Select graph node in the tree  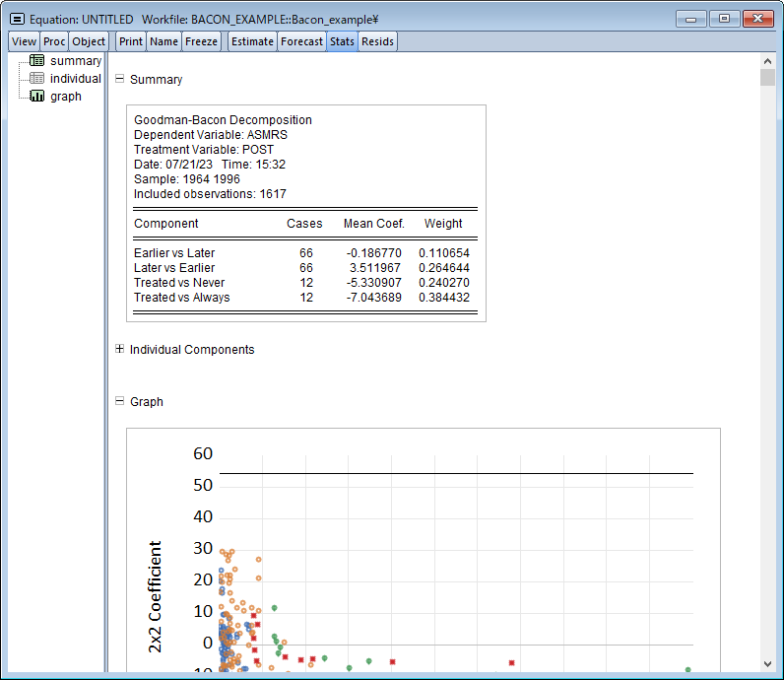pos(66,97)
